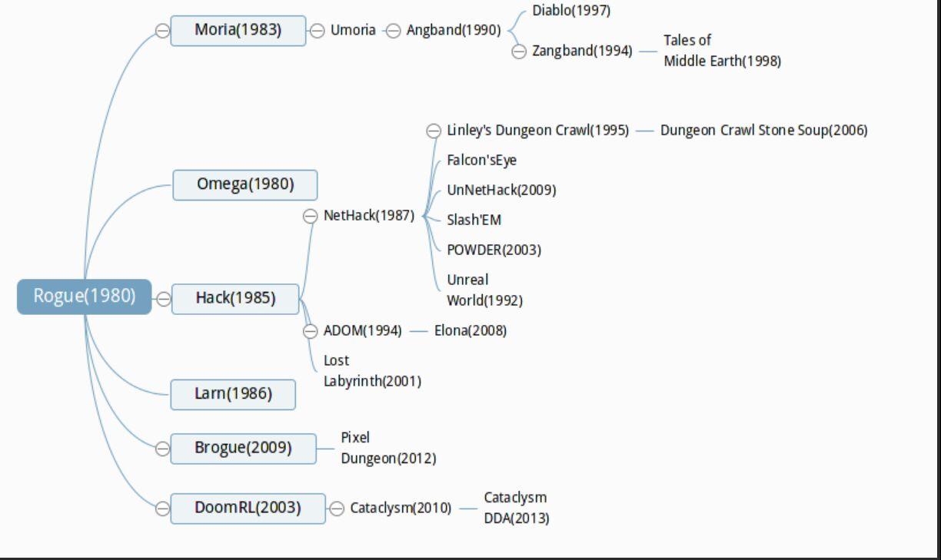Collapse DoomRL(2003) left toggle
Screen dimensions: 941x560
(x=162, y=509)
